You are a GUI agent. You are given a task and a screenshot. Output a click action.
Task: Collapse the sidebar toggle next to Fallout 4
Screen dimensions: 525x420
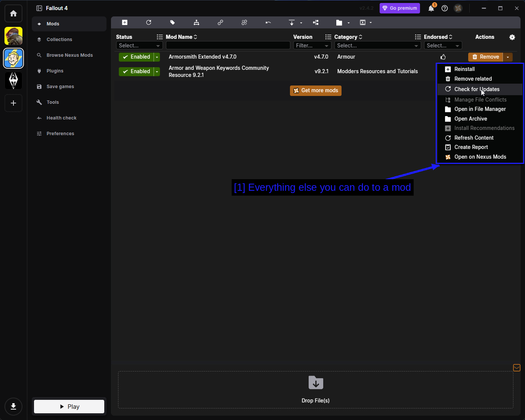click(x=39, y=8)
